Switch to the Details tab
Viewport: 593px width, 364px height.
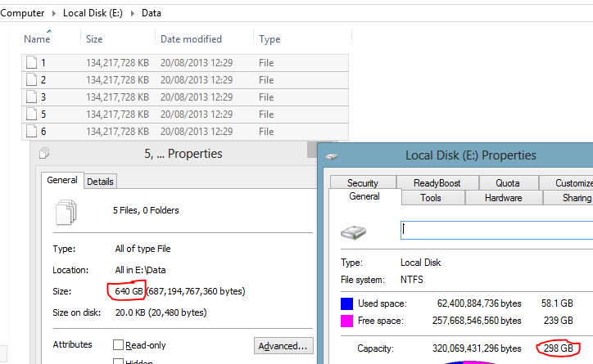pyautogui.click(x=100, y=182)
